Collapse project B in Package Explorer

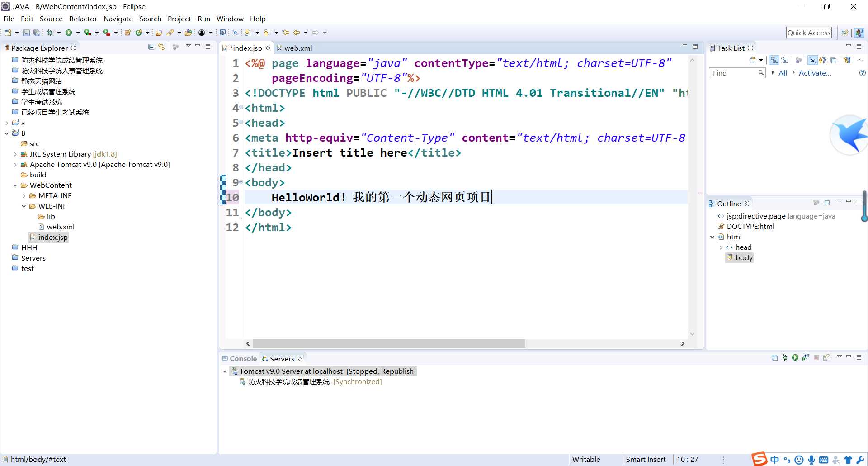coord(6,133)
